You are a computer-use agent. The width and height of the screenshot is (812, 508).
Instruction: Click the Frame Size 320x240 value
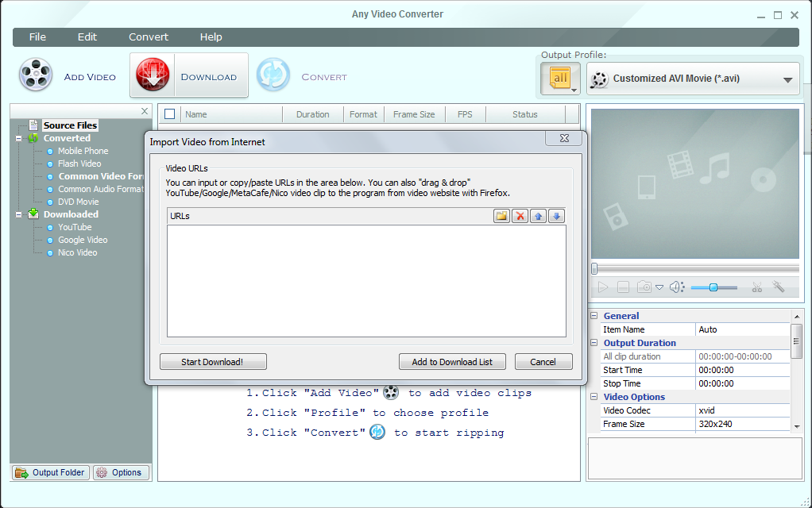(x=742, y=424)
